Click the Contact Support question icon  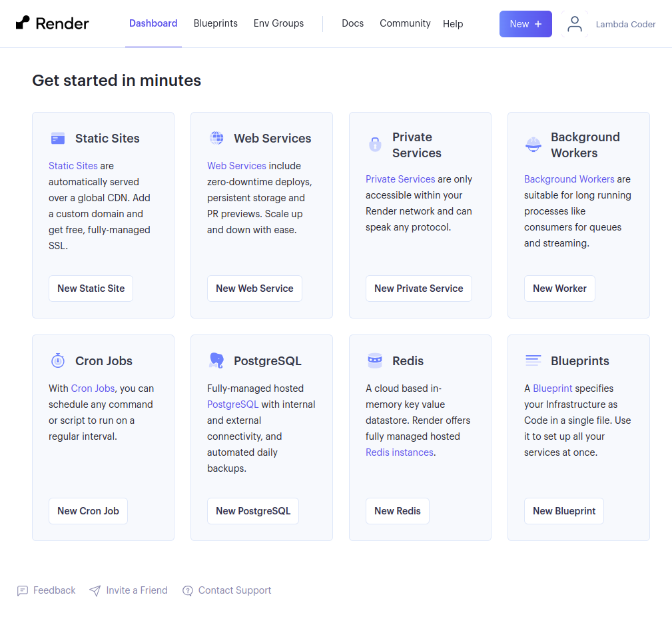[187, 591]
